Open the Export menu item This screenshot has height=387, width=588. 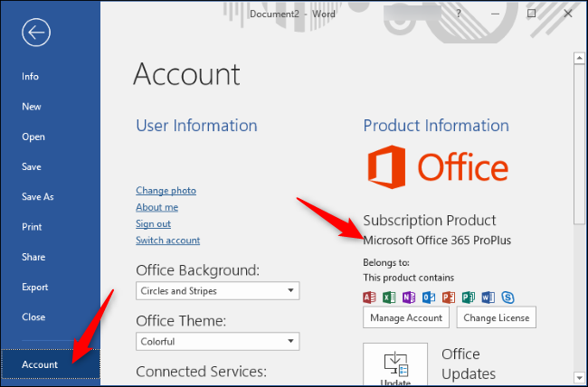[x=35, y=287]
